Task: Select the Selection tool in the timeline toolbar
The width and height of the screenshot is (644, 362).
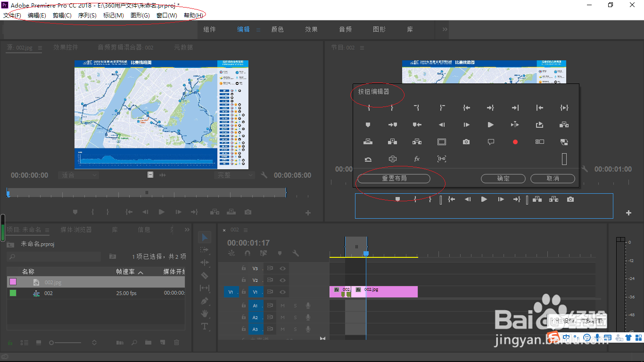Action: point(205,238)
